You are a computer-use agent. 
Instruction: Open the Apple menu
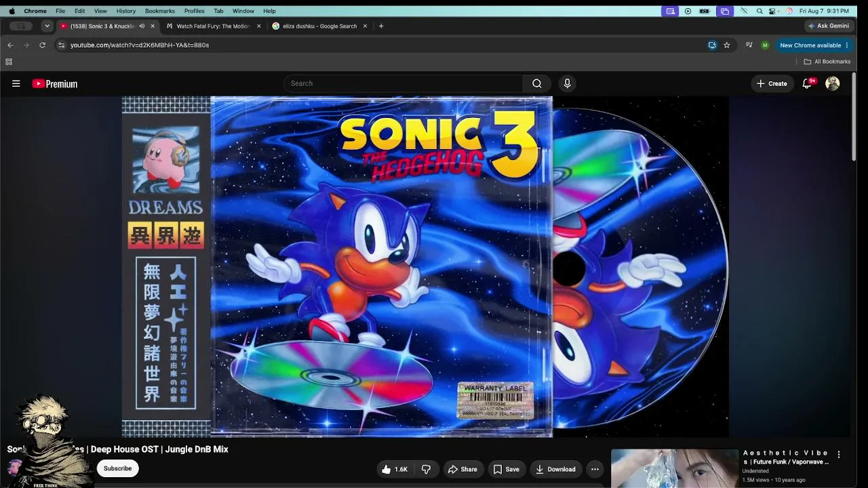tap(12, 11)
